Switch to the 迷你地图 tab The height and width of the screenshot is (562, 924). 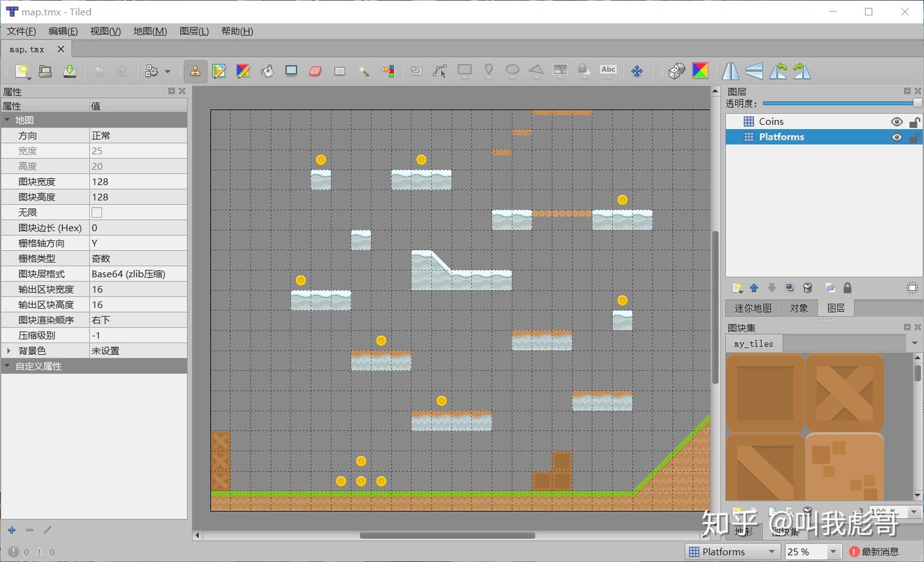tap(753, 308)
